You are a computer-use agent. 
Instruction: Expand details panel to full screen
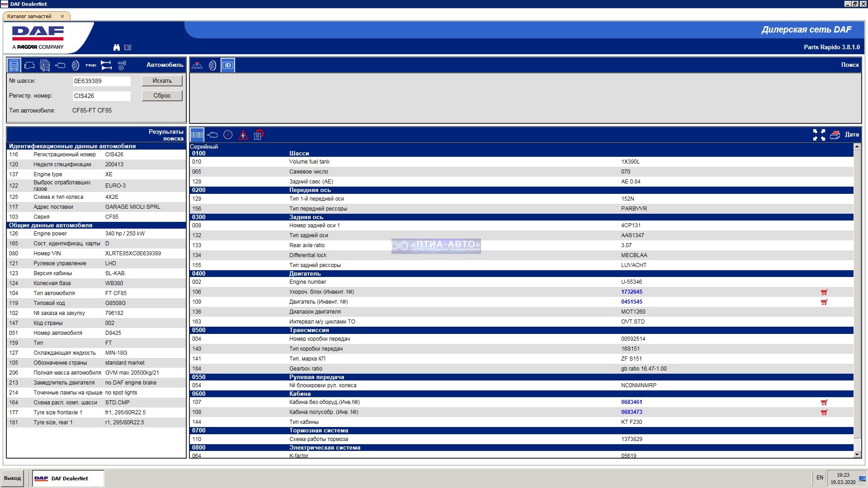819,135
